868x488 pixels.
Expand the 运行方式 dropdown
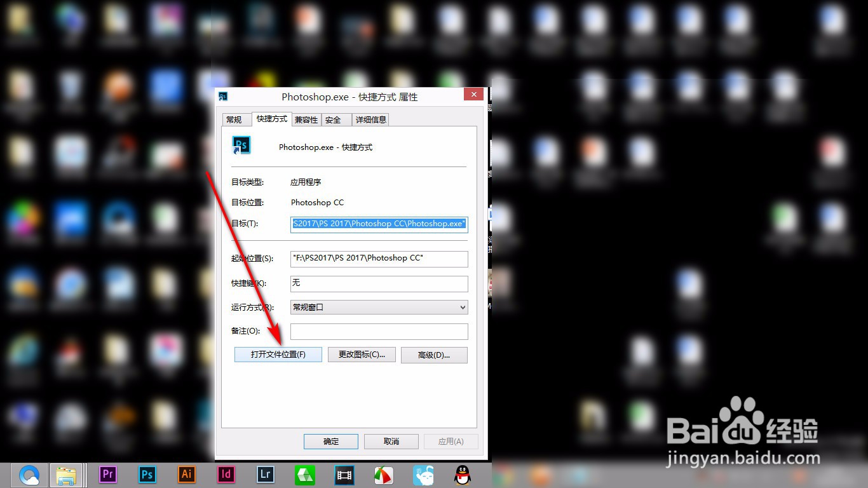[379, 307]
